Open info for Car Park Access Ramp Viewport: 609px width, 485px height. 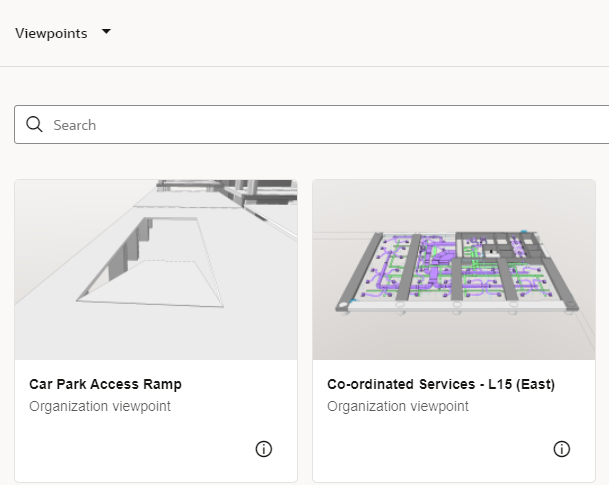point(264,449)
